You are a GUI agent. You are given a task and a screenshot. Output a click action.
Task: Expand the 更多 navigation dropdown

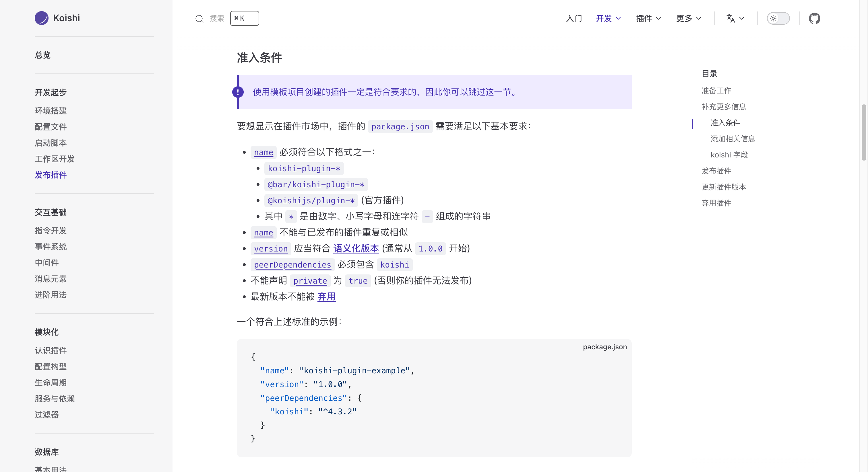coord(688,18)
